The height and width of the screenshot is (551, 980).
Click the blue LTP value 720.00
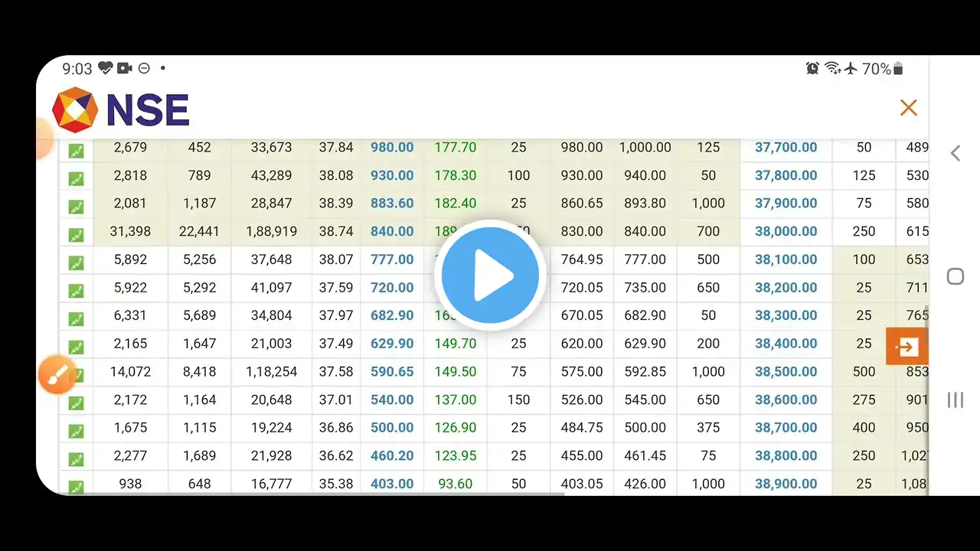392,287
